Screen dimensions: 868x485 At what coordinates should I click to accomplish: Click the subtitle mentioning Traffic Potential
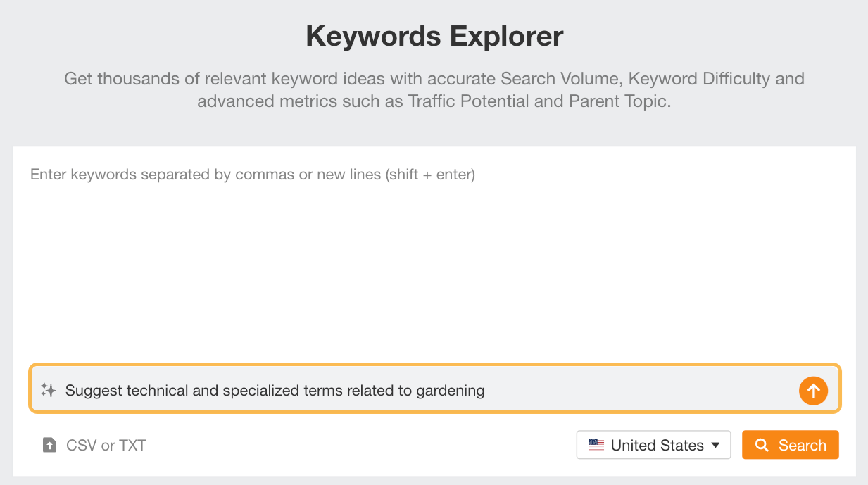[434, 101]
